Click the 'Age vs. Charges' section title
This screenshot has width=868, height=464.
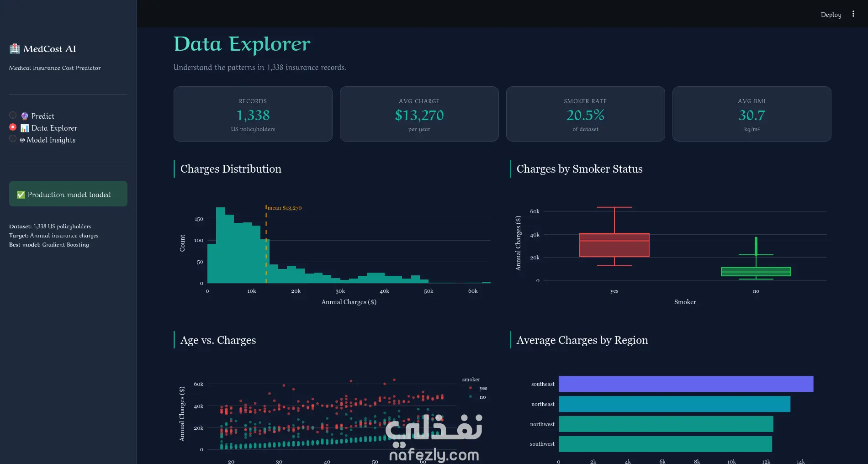click(218, 340)
